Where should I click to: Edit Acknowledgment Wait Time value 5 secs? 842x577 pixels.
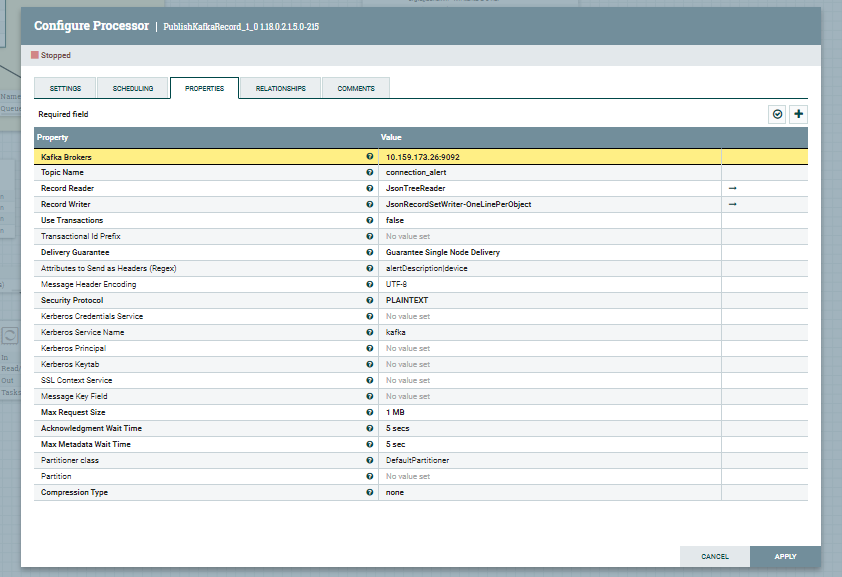point(550,428)
